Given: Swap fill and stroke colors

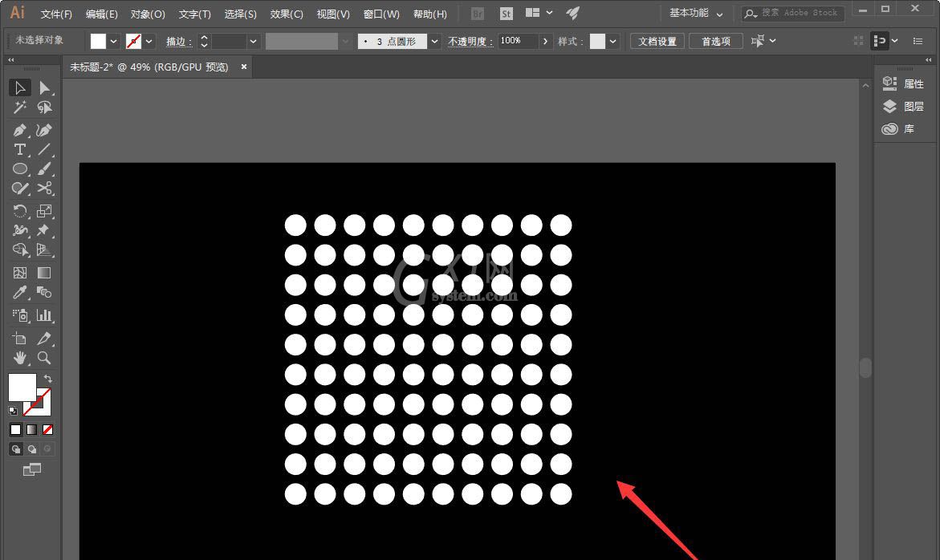Looking at the screenshot, I should 48,379.
